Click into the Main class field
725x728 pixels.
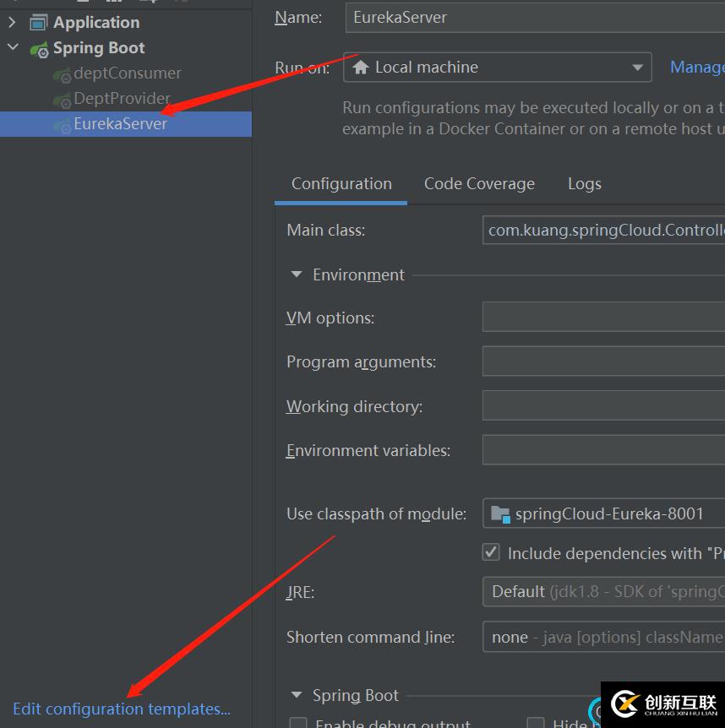click(604, 230)
